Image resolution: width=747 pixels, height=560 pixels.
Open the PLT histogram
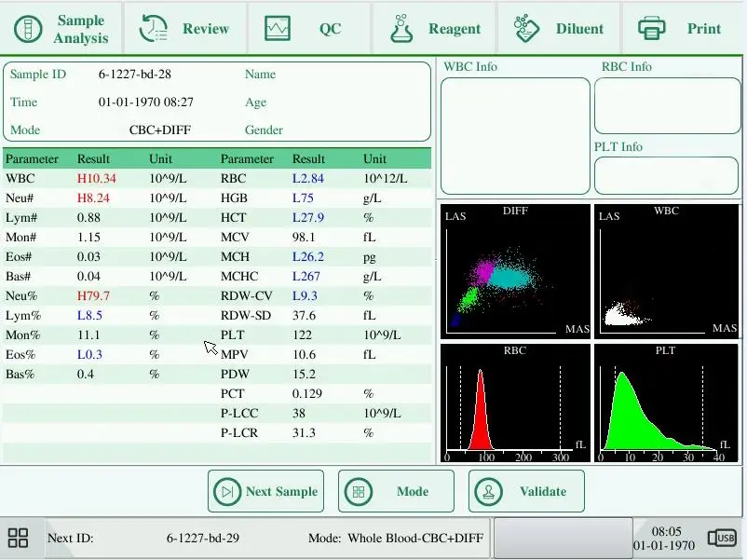click(667, 403)
